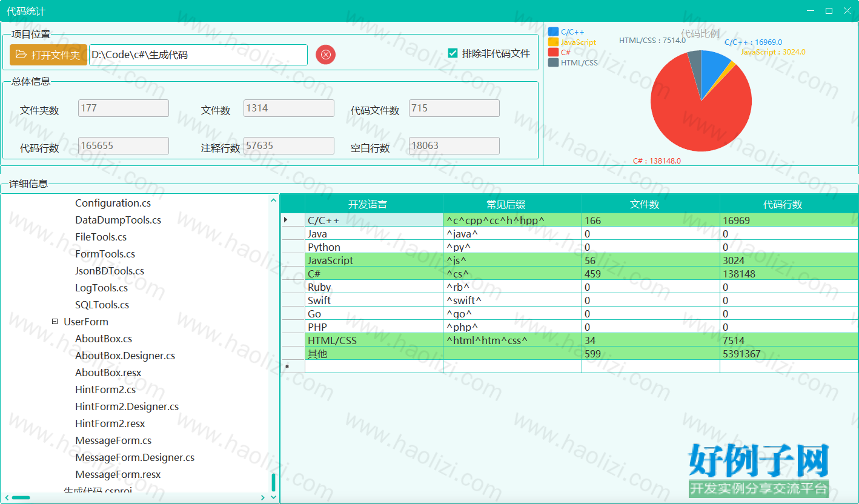
Task: Select Configuration.cs in the file tree
Action: pyautogui.click(x=113, y=203)
